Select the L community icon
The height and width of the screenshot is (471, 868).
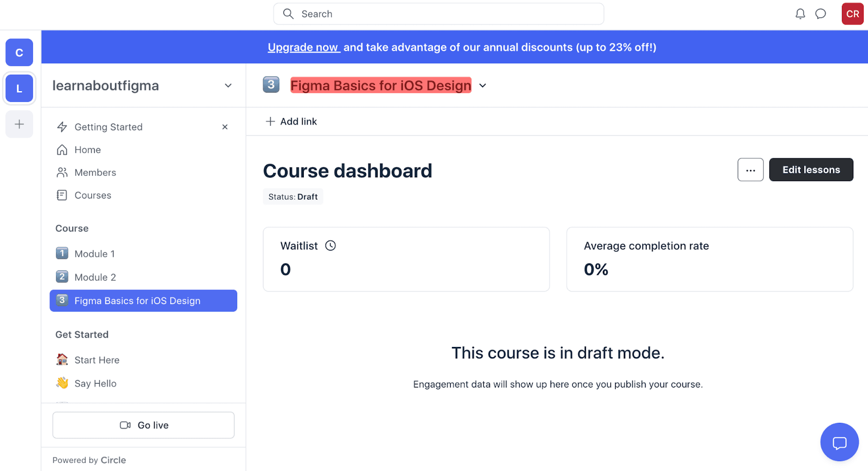coord(20,88)
